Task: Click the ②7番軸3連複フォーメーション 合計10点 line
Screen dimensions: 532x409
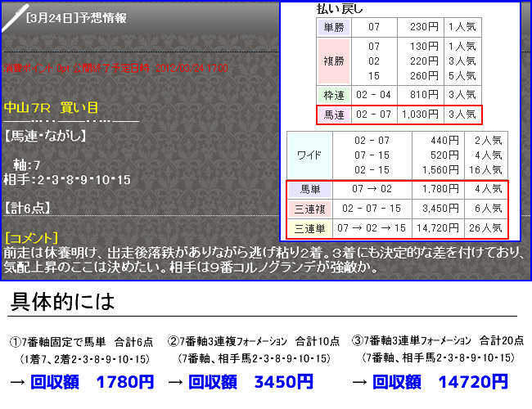Action: (254, 341)
